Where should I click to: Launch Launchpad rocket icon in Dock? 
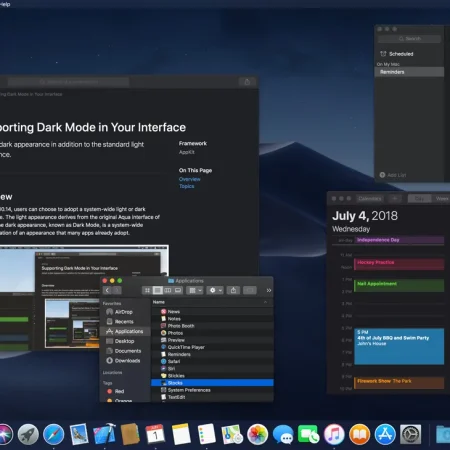tap(28, 434)
